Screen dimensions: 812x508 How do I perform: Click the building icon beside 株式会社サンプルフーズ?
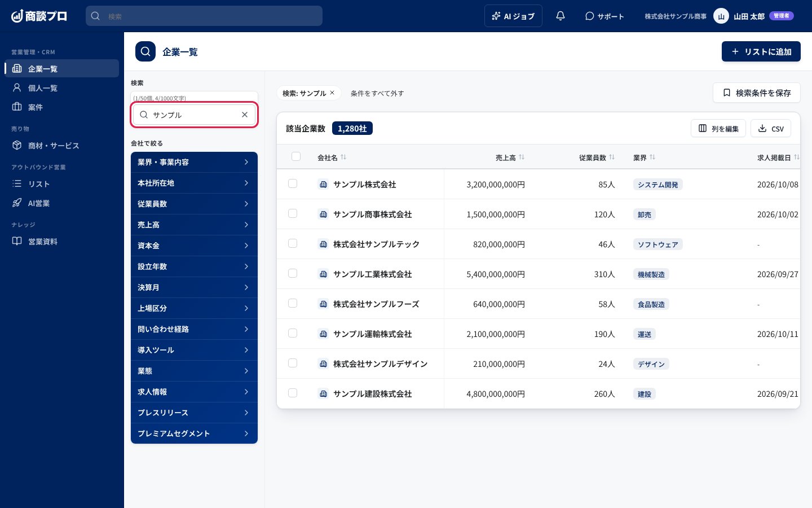(323, 304)
